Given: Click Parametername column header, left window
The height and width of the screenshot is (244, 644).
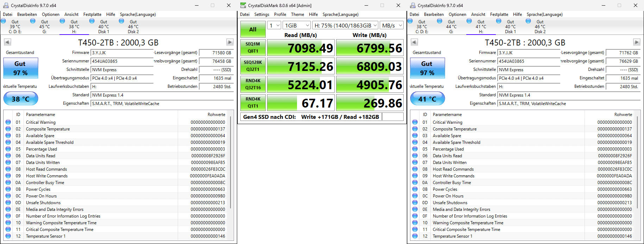Looking at the screenshot, I should (x=101, y=115).
